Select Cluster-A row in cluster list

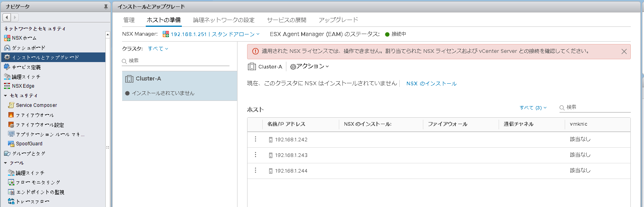[179, 86]
